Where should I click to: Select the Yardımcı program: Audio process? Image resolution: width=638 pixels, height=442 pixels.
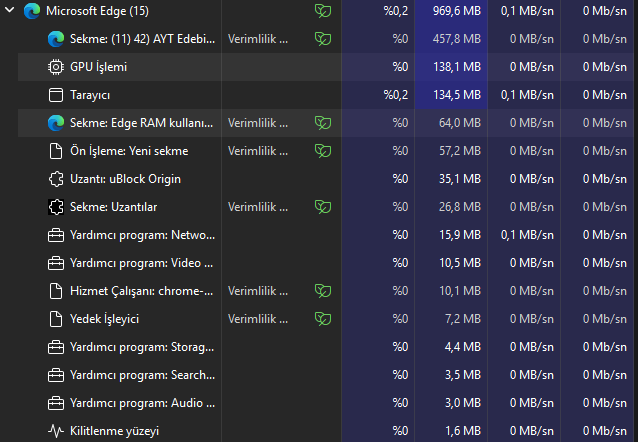coord(141,403)
